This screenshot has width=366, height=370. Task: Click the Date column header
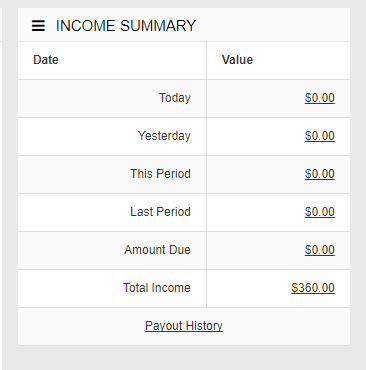coord(46,60)
